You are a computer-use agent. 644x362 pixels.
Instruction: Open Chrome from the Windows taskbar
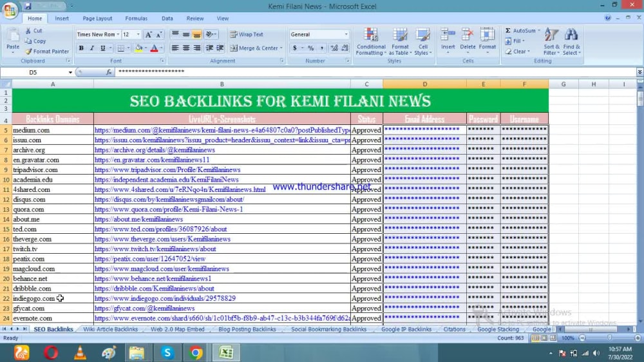196,352
